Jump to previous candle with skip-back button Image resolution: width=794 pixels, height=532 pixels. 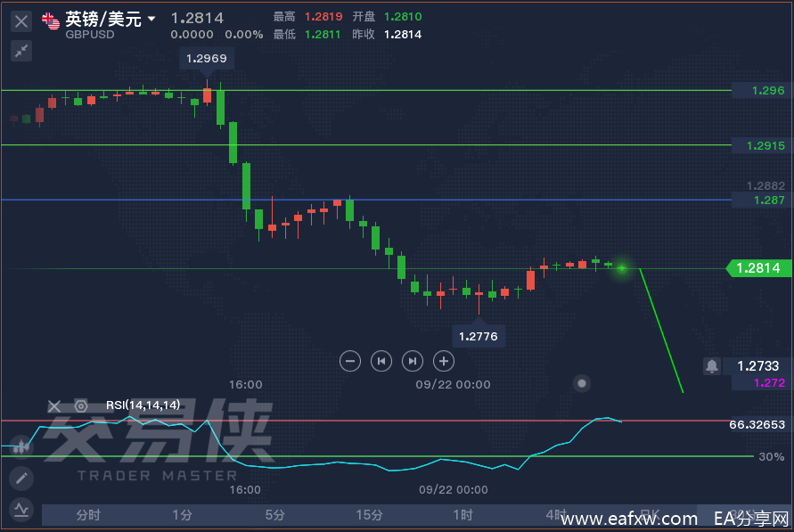381,361
